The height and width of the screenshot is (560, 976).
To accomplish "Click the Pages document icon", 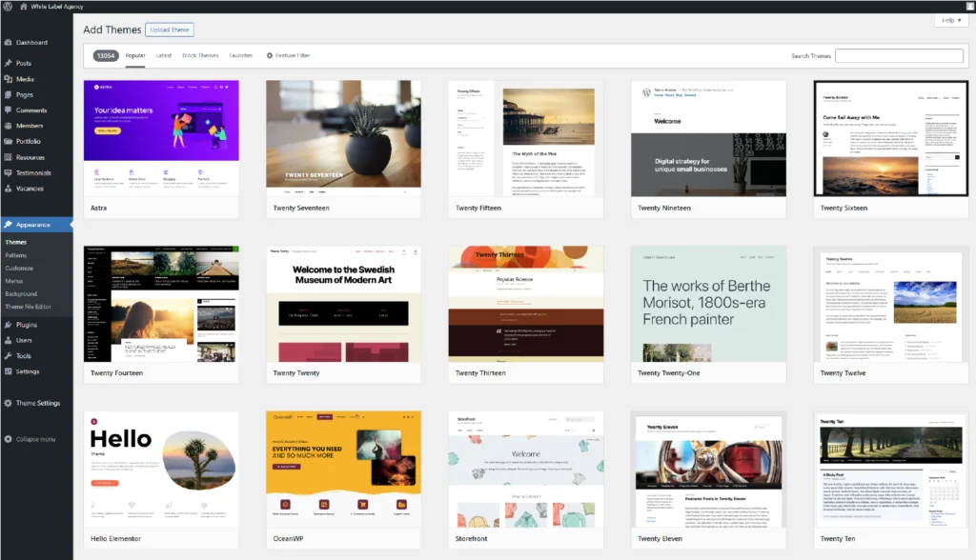I will pos(8,94).
